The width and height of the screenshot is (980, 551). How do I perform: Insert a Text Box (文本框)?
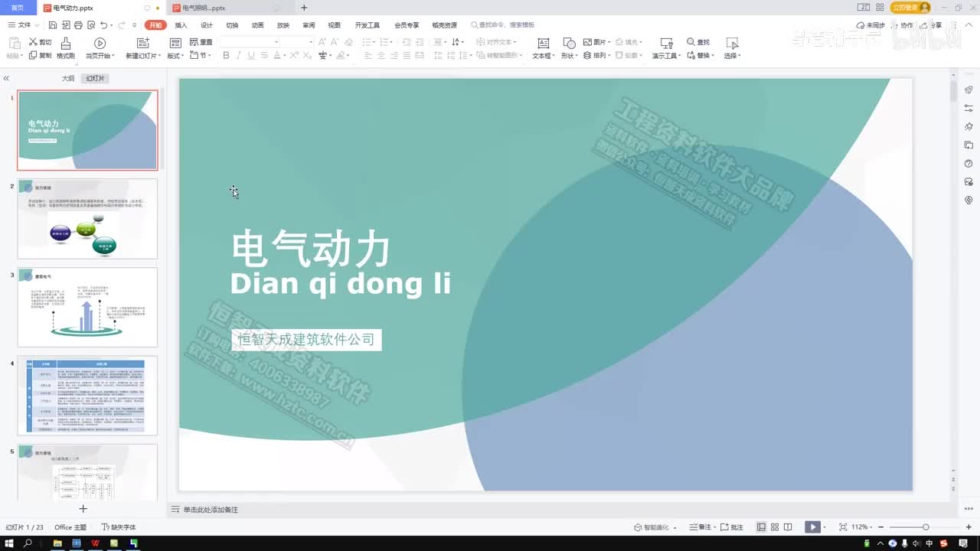(x=543, y=48)
